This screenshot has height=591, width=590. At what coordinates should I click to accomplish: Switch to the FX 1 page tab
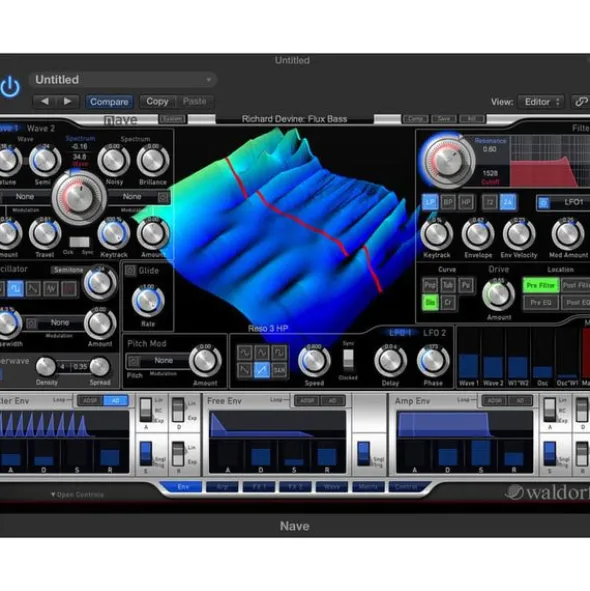[259, 487]
